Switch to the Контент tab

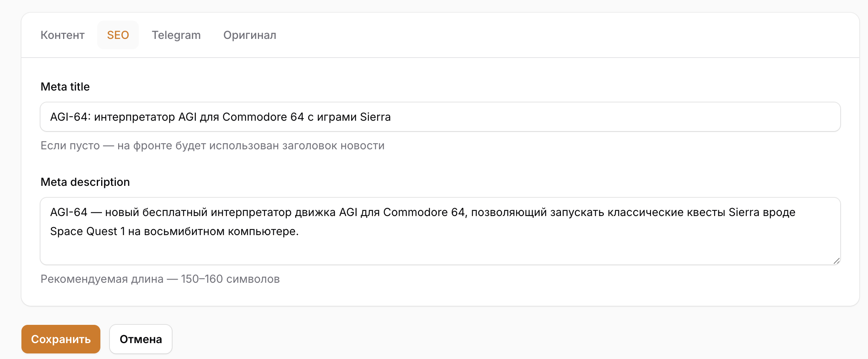coord(62,35)
